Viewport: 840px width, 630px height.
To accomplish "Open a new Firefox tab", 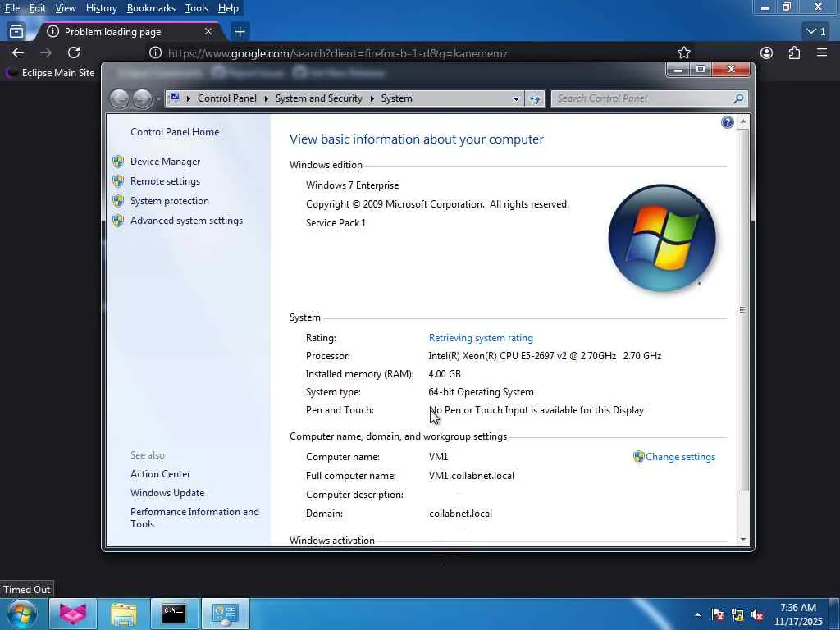I will (x=240, y=32).
